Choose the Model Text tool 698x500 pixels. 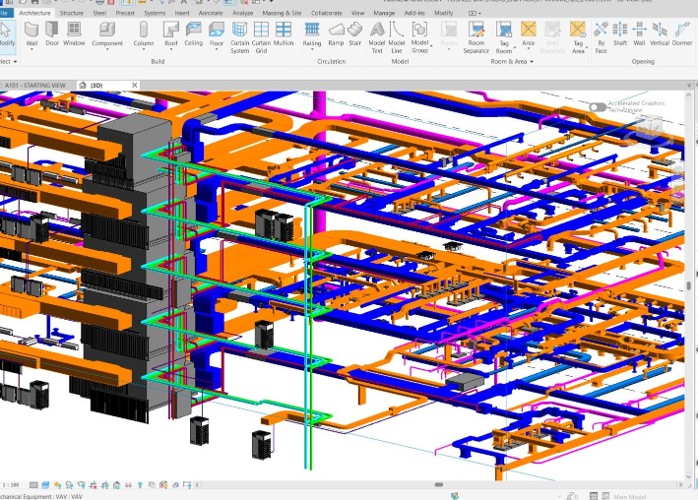click(x=377, y=37)
